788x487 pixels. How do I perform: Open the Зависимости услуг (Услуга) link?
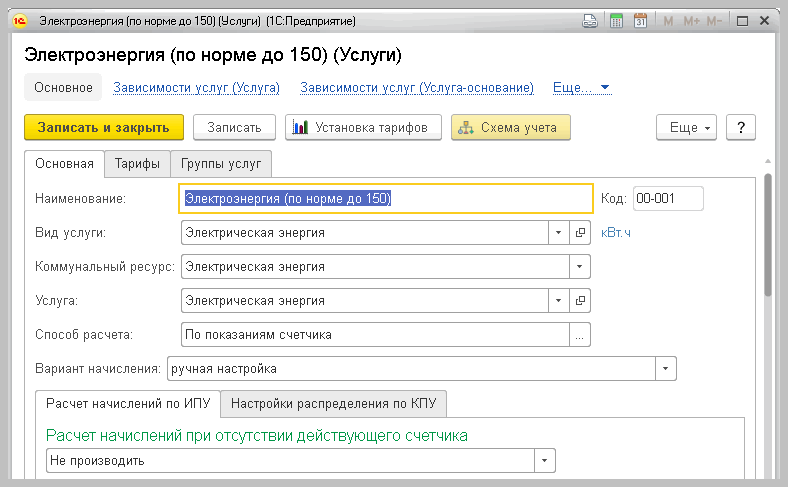click(196, 87)
